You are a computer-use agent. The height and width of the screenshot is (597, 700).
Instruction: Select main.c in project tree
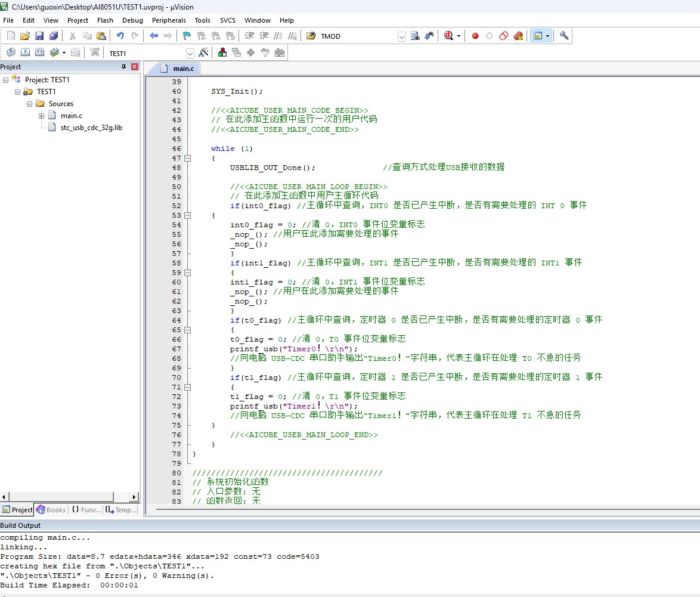tap(72, 116)
